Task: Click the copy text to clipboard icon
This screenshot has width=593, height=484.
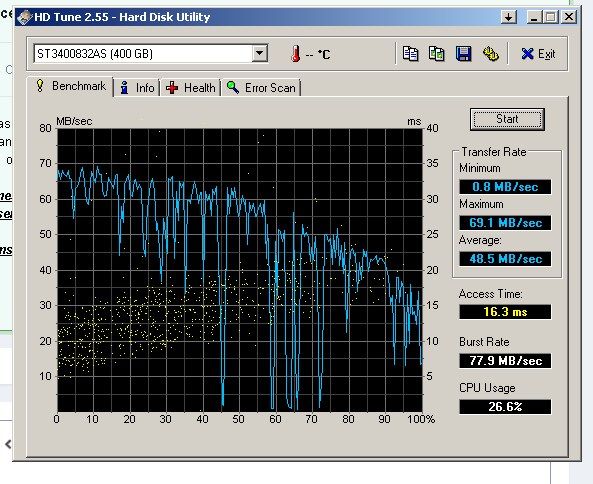Action: click(410, 54)
